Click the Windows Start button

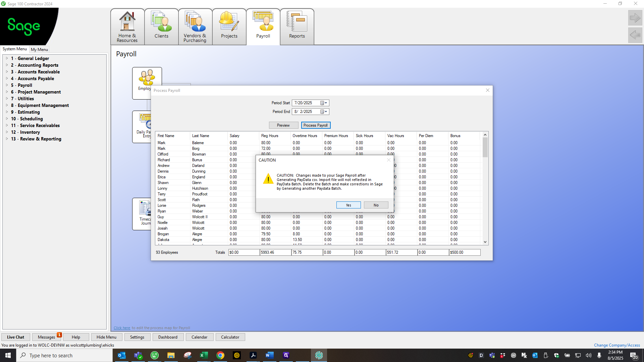point(8,355)
